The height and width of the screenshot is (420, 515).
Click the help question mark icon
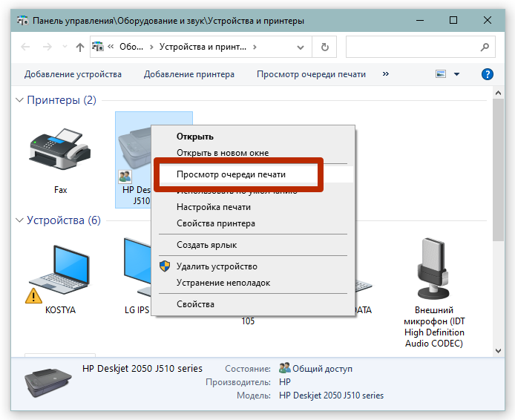[487, 74]
